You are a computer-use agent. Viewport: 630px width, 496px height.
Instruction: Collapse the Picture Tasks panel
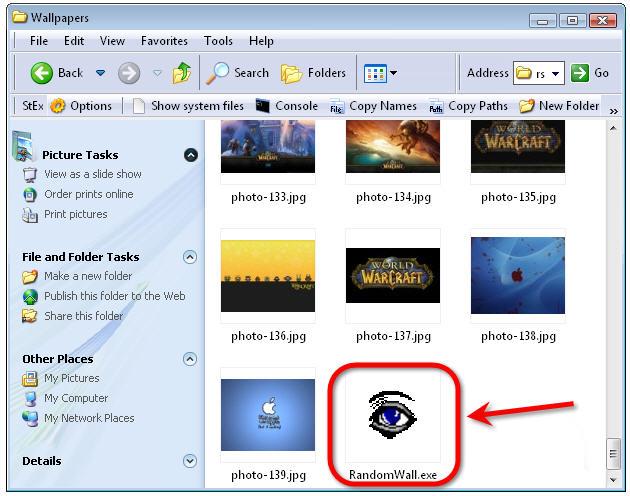tap(190, 155)
